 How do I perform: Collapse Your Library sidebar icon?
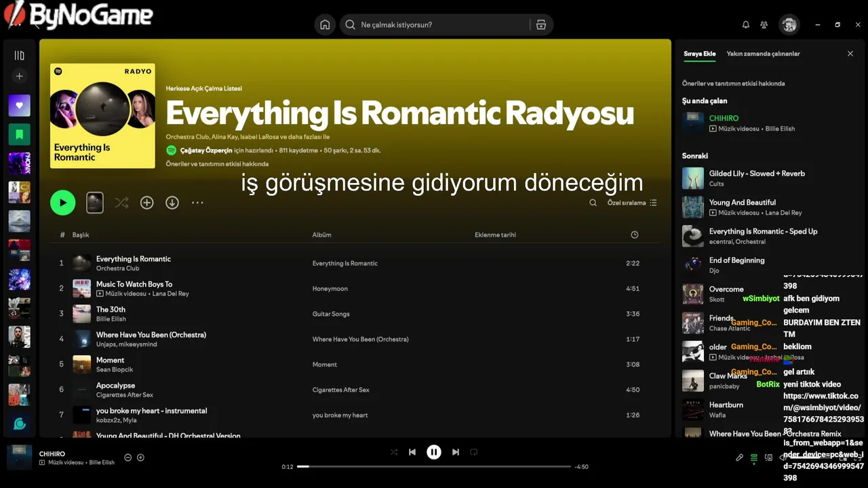(19, 56)
